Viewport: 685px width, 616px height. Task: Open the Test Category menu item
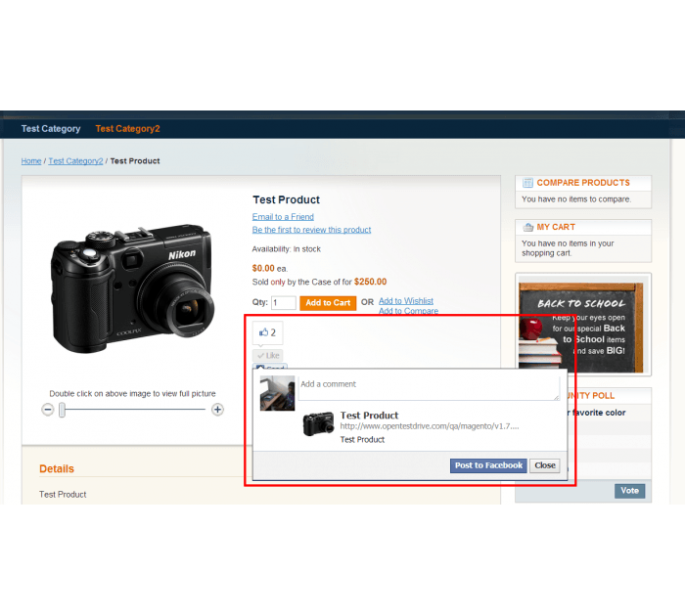51,129
